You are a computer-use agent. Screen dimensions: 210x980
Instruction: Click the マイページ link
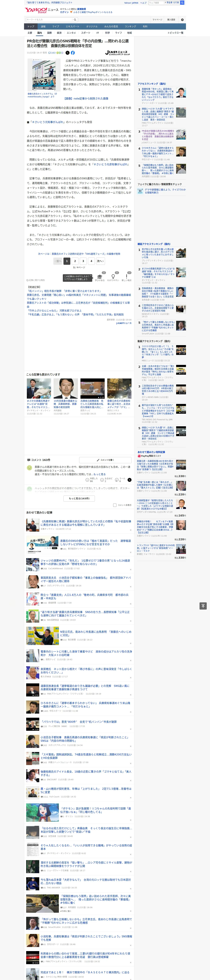coord(157,20)
